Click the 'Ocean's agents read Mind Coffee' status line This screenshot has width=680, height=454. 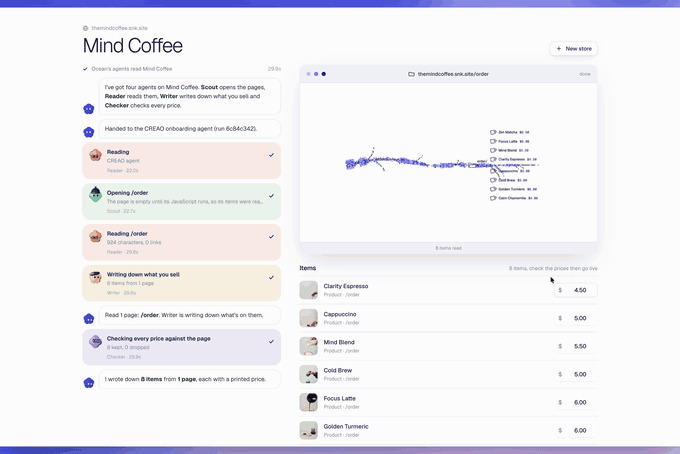pyautogui.click(x=132, y=69)
